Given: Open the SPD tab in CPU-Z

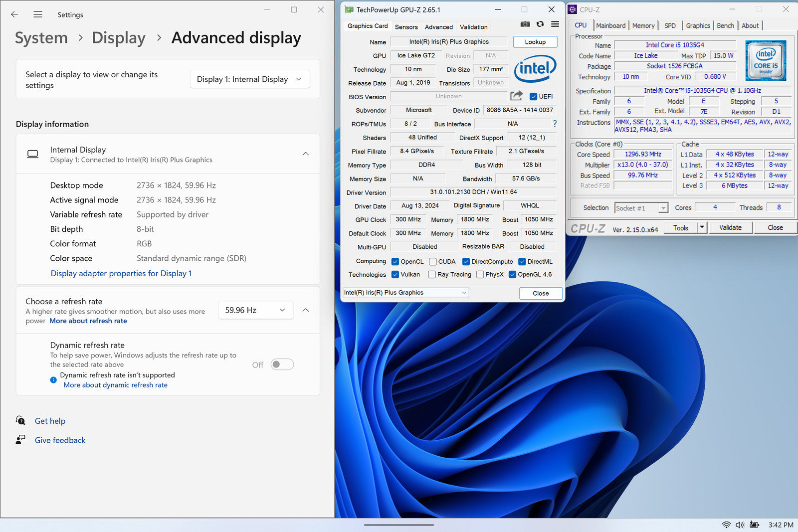Looking at the screenshot, I should [x=670, y=25].
